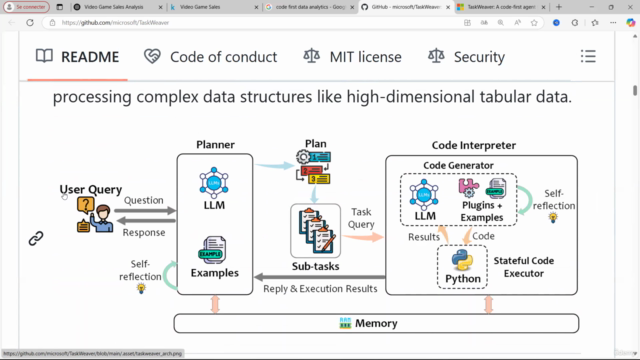Reload the current page
The height and width of the screenshot is (360, 640).
pos(30,23)
